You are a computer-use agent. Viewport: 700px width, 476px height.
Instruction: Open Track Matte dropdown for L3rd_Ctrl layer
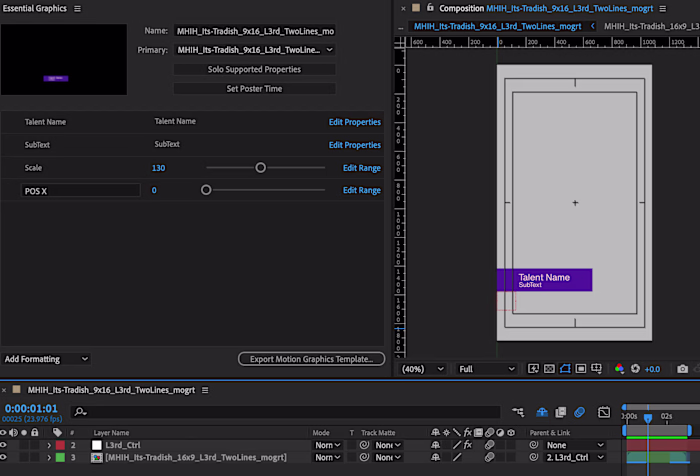point(388,445)
